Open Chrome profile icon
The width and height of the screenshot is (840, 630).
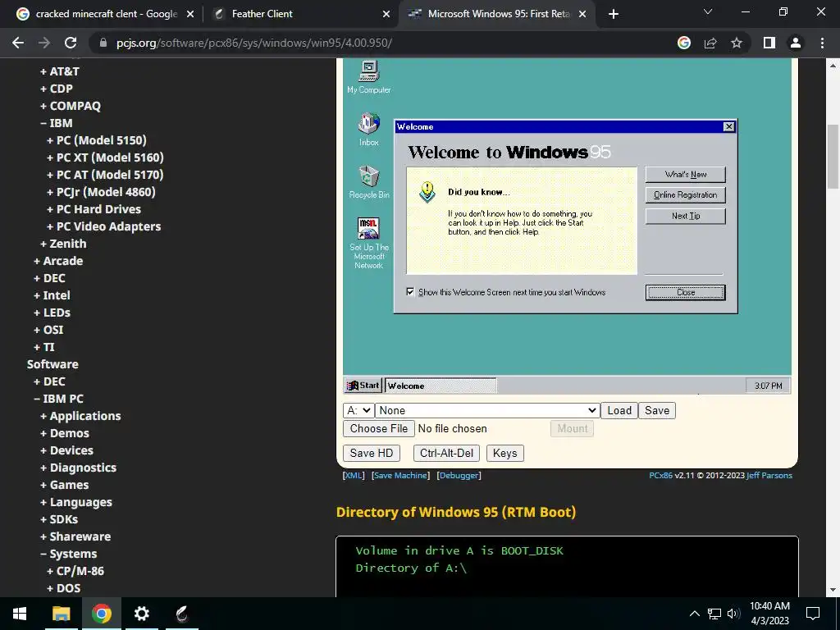pyautogui.click(x=796, y=43)
